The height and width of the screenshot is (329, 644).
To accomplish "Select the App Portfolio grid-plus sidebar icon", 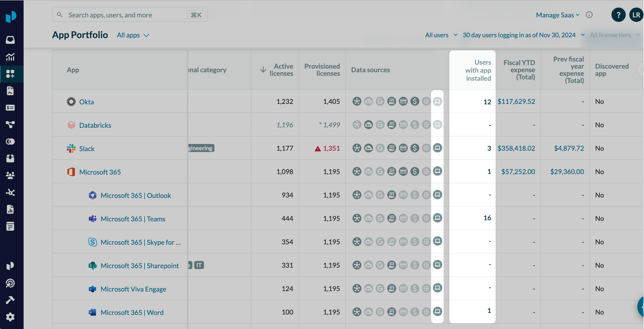I will click(10, 74).
